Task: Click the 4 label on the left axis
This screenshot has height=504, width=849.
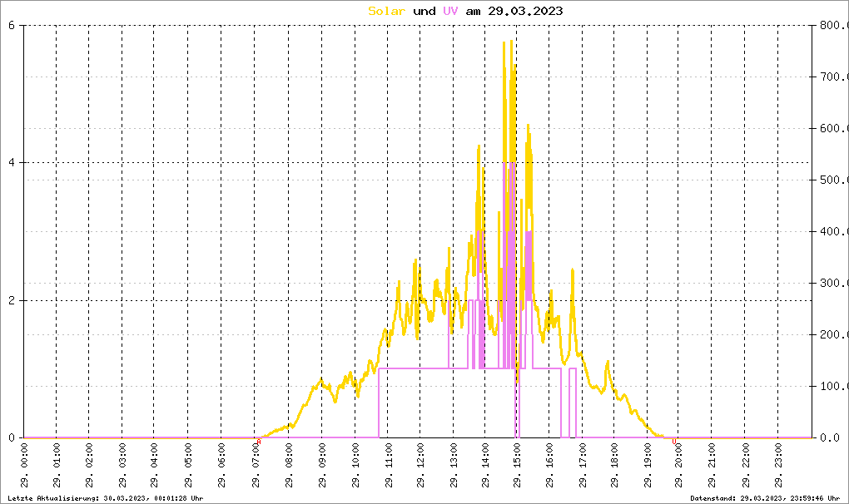Action: coord(12,163)
